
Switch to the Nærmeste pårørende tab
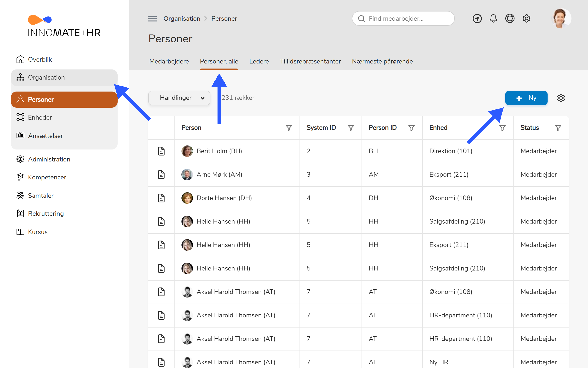382,61
